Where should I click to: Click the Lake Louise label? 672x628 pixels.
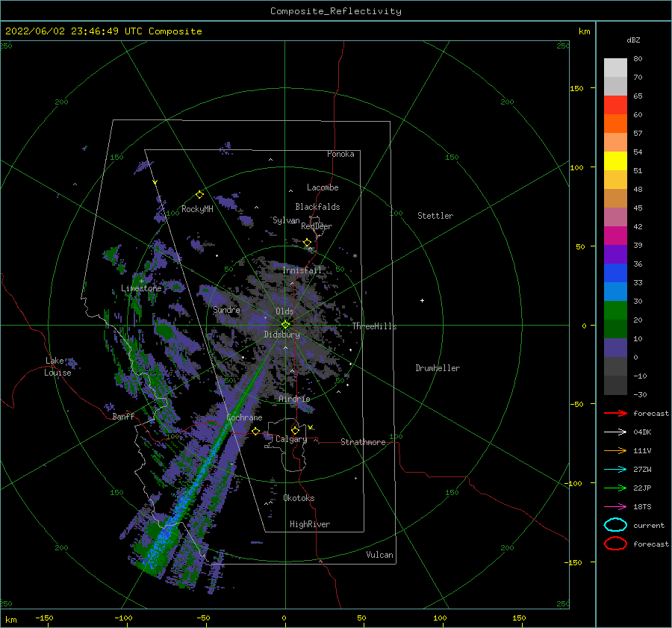[57, 367]
